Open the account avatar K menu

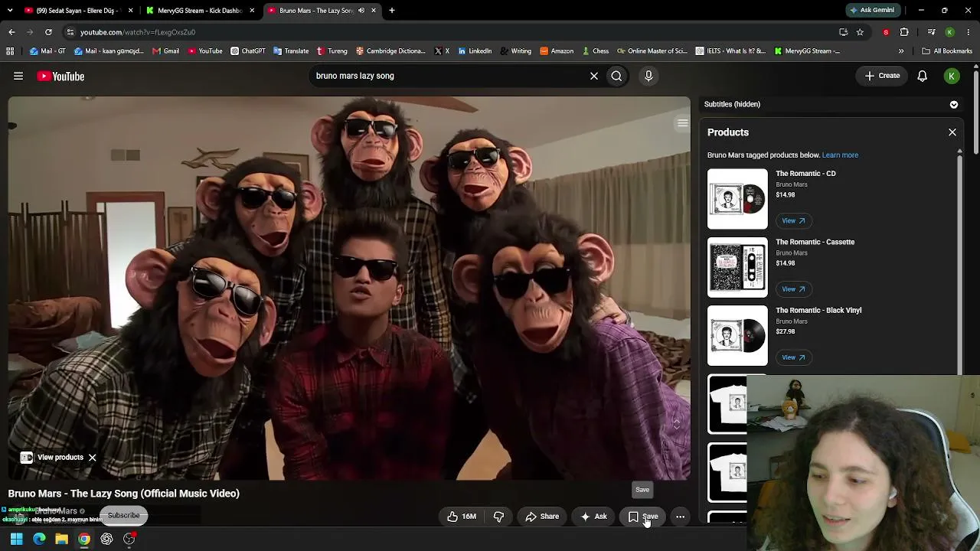point(952,76)
